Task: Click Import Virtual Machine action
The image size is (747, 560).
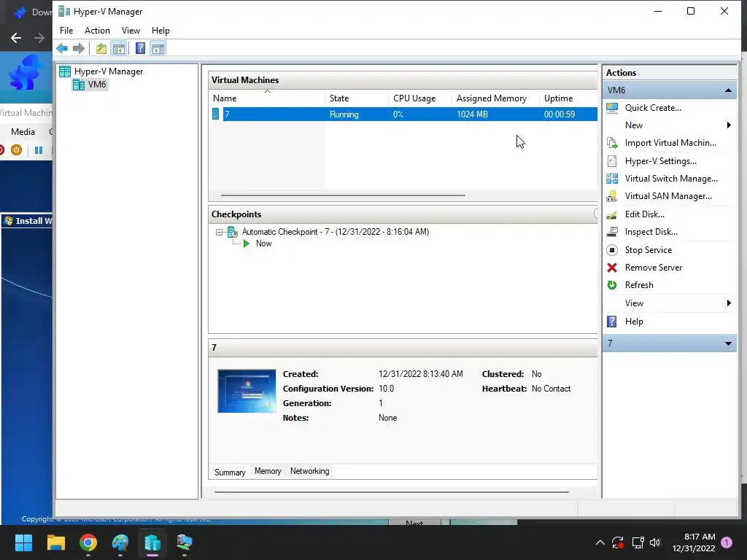Action: coord(670,143)
